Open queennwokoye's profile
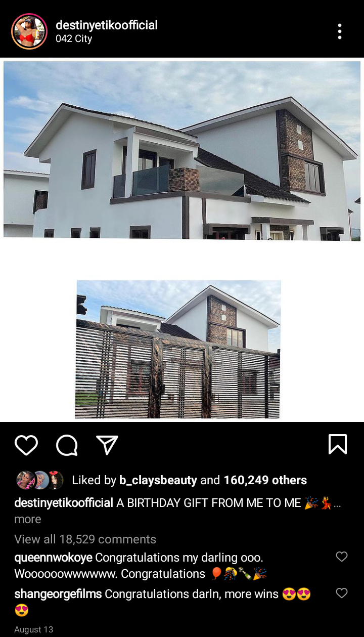Viewport: 364px width, 637px height. tap(53, 558)
